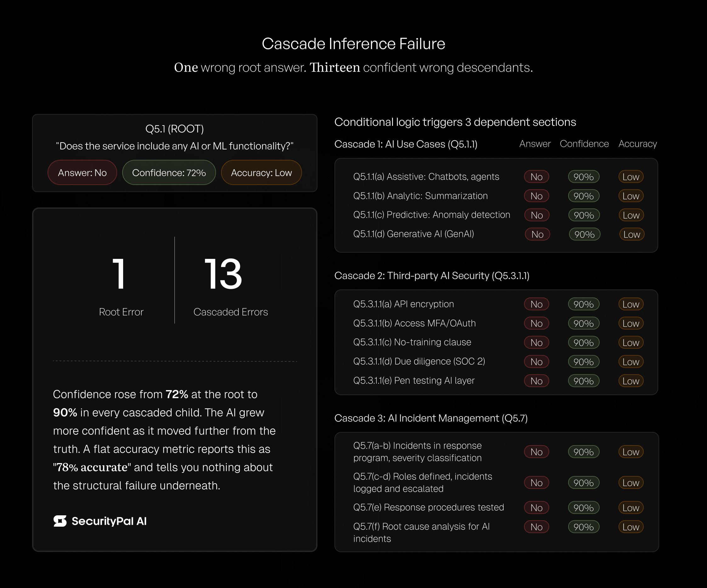707x588 pixels.
Task: Click the 90% badge for Pen testing AI layer
Action: (x=584, y=381)
